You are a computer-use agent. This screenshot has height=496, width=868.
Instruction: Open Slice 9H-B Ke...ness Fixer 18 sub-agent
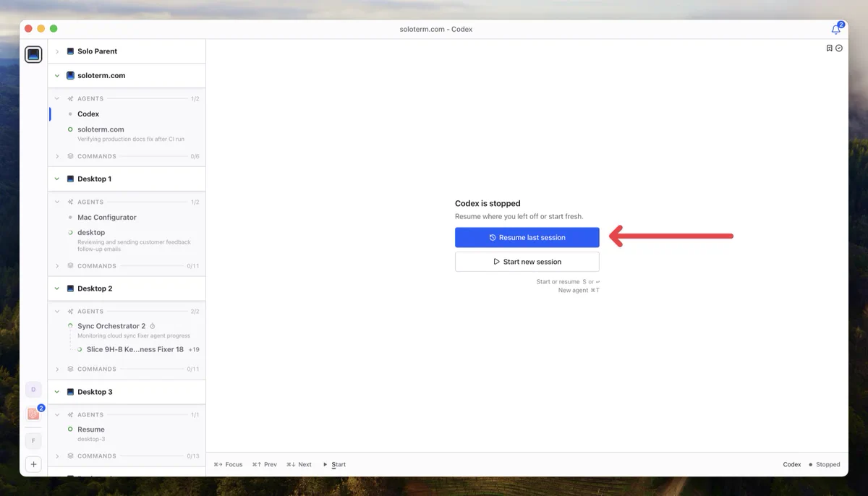point(135,349)
